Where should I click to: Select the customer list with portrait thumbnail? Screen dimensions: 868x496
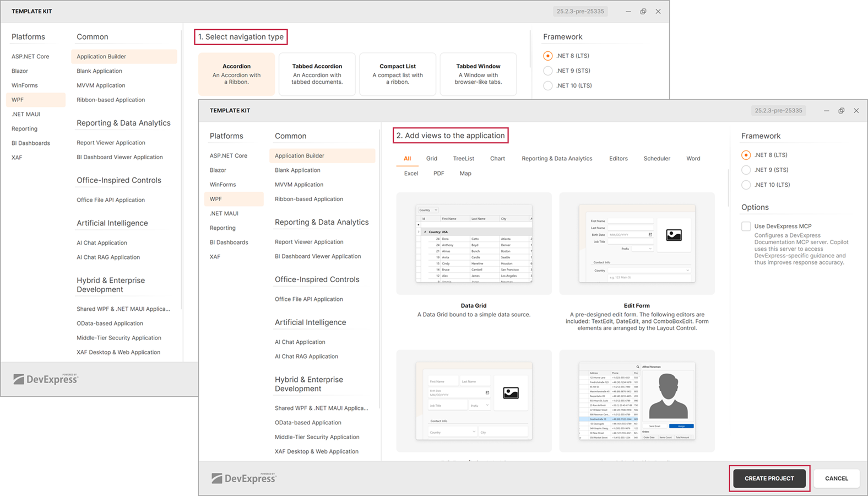637,401
